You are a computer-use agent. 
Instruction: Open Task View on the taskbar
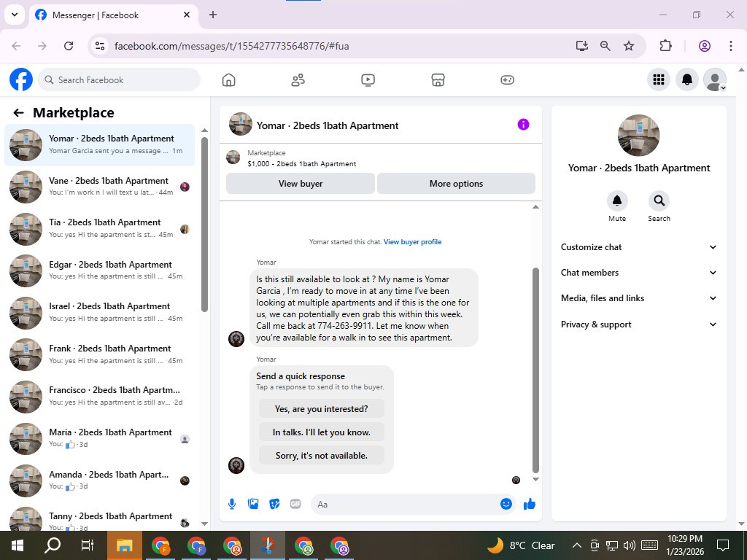coord(88,545)
